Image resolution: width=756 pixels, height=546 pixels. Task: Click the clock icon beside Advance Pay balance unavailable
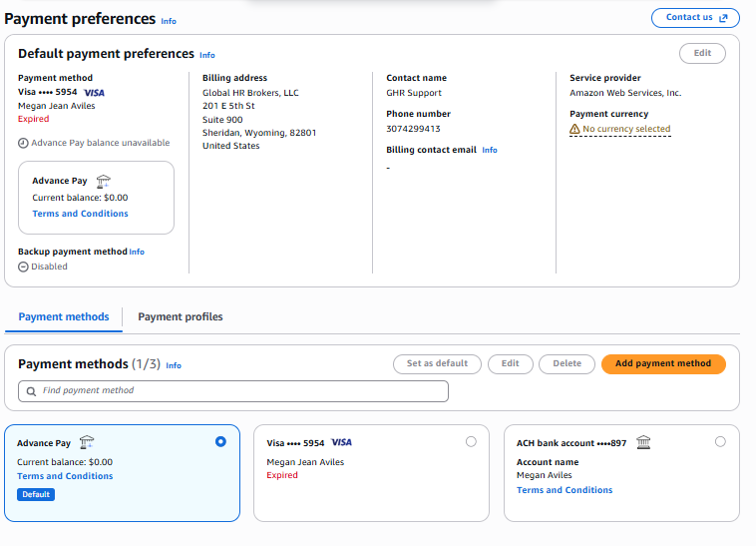[23, 144]
